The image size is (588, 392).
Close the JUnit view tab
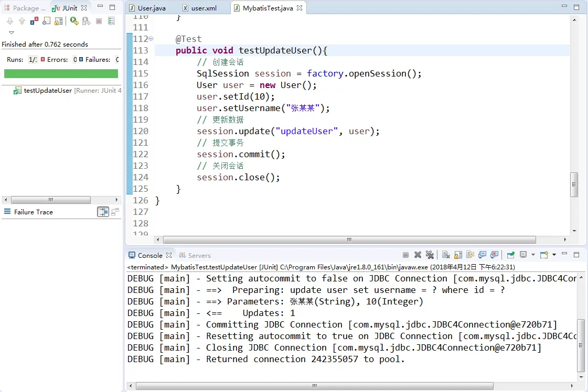click(84, 7)
